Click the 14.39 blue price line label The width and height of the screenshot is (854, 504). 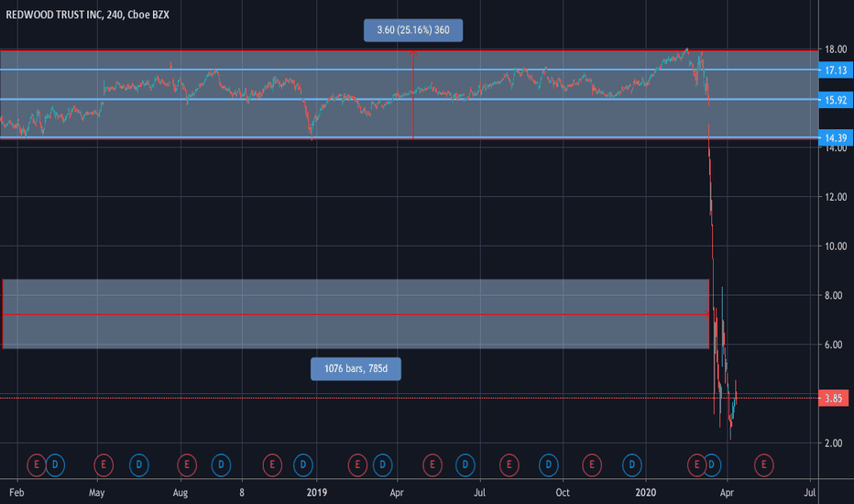click(836, 137)
